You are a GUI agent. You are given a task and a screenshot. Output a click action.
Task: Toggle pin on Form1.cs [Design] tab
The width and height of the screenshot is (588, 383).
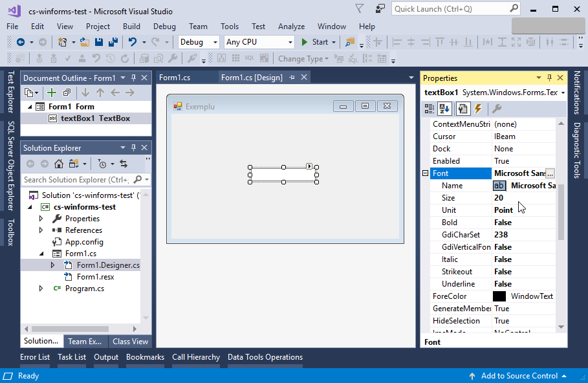tap(292, 77)
